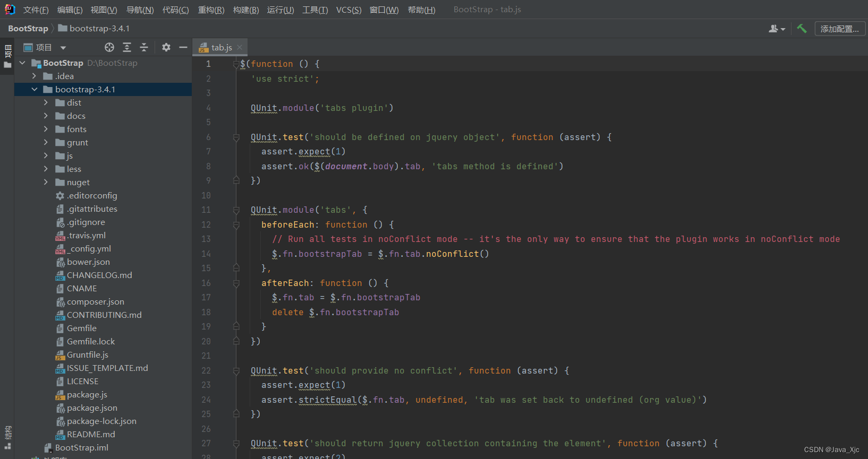
Task: Open the 重构(R) menu
Action: (211, 10)
